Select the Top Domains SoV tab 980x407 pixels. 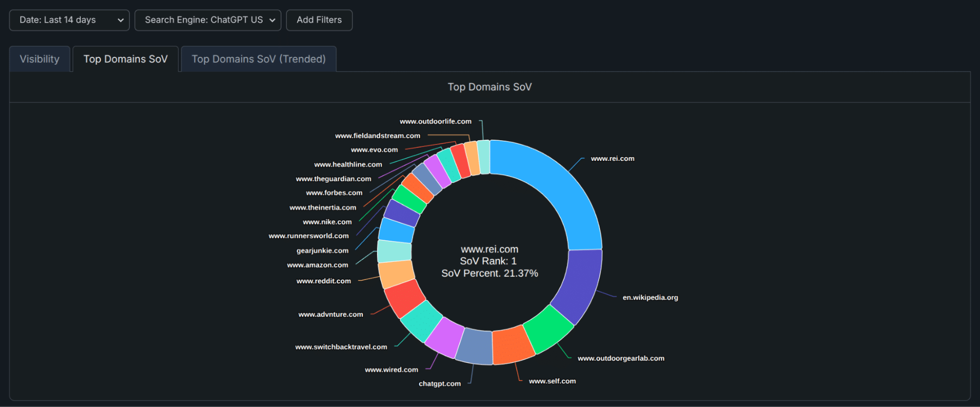(126, 59)
